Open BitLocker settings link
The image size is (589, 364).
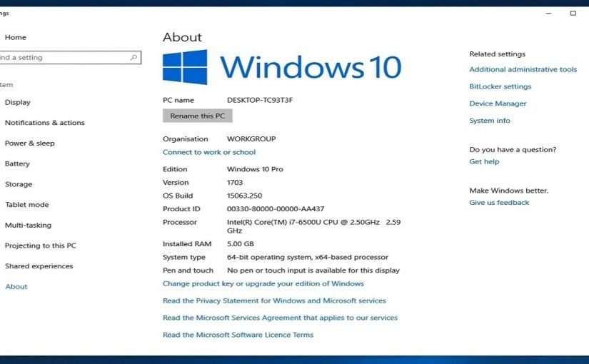500,86
